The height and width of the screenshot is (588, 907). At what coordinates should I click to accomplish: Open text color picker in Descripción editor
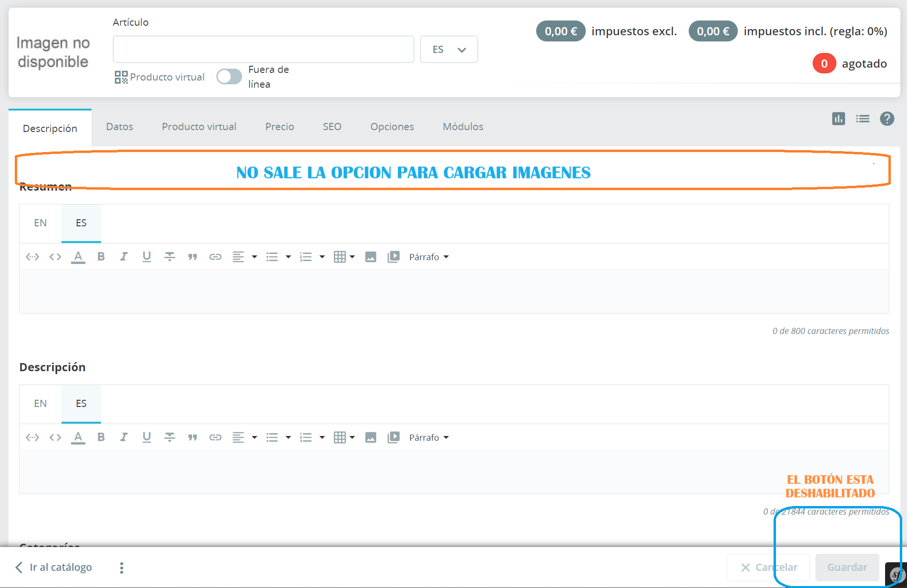pyautogui.click(x=78, y=437)
